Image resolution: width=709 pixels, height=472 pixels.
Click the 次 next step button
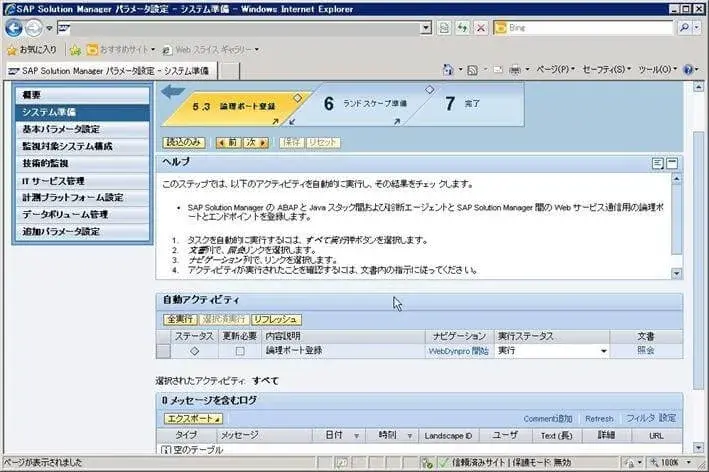(256, 143)
